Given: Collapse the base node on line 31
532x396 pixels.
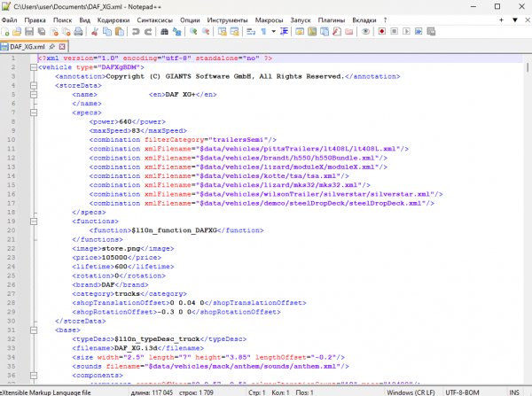Looking at the screenshot, I should [x=34, y=330].
